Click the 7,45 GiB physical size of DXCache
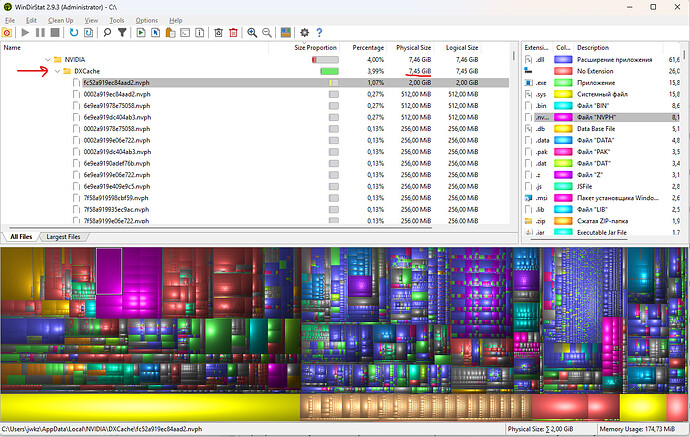The image size is (690, 437). point(419,71)
